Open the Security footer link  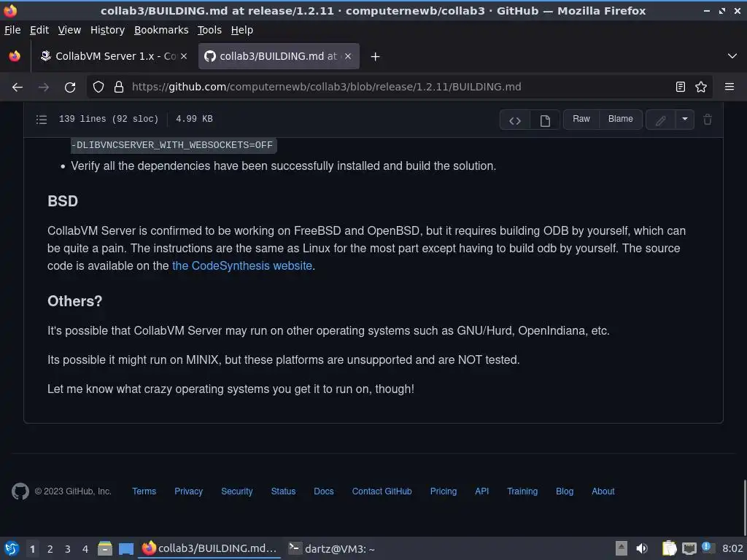(x=237, y=491)
